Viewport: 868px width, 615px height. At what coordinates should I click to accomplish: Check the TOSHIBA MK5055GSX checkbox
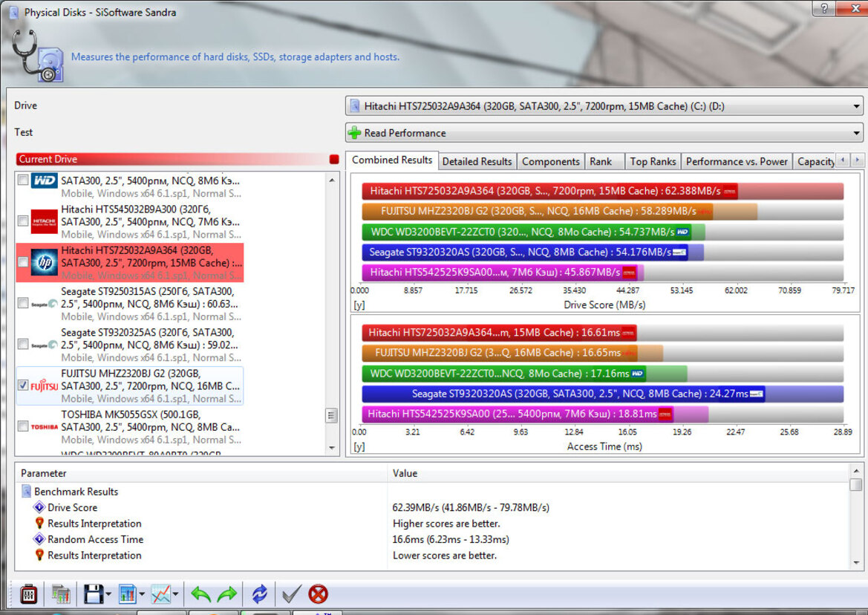click(23, 426)
